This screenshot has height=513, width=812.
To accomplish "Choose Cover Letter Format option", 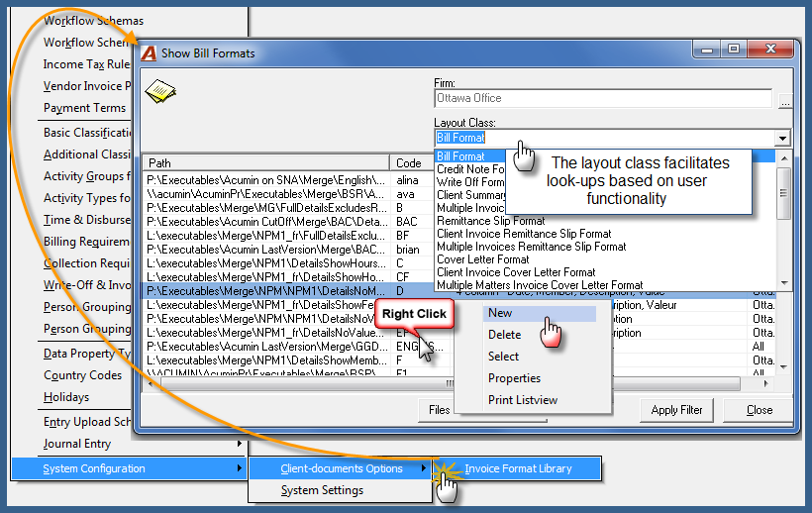I will [x=482, y=259].
